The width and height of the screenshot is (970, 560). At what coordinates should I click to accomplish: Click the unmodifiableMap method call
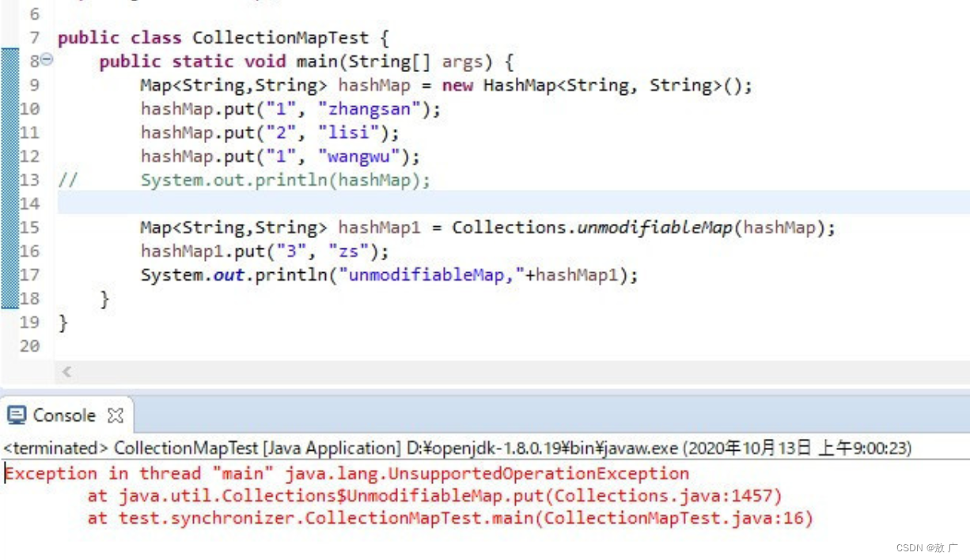tap(655, 228)
